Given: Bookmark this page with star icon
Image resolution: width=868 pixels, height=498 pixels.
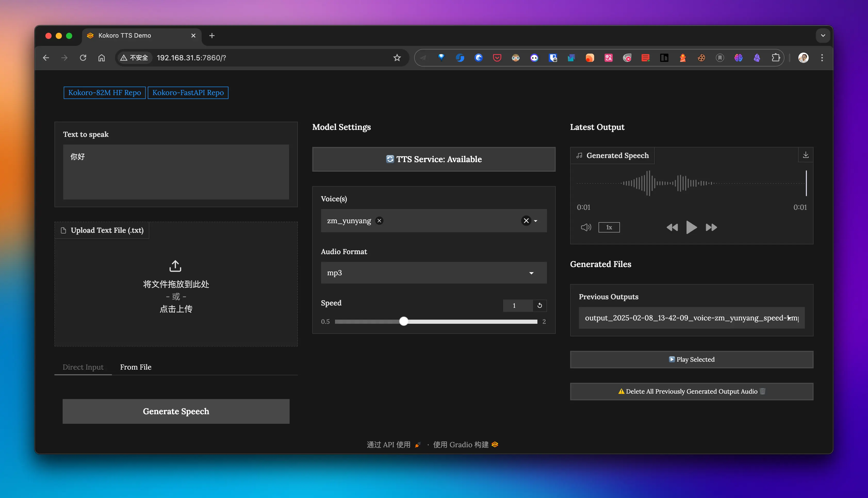Looking at the screenshot, I should coord(397,58).
